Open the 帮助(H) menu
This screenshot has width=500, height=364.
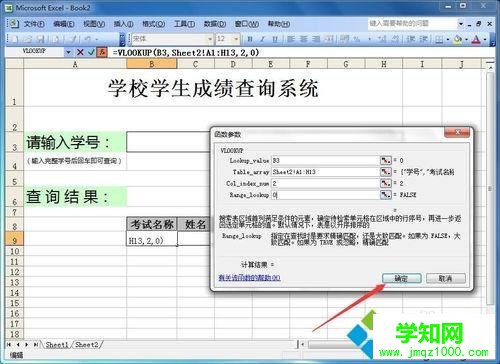click(x=279, y=24)
